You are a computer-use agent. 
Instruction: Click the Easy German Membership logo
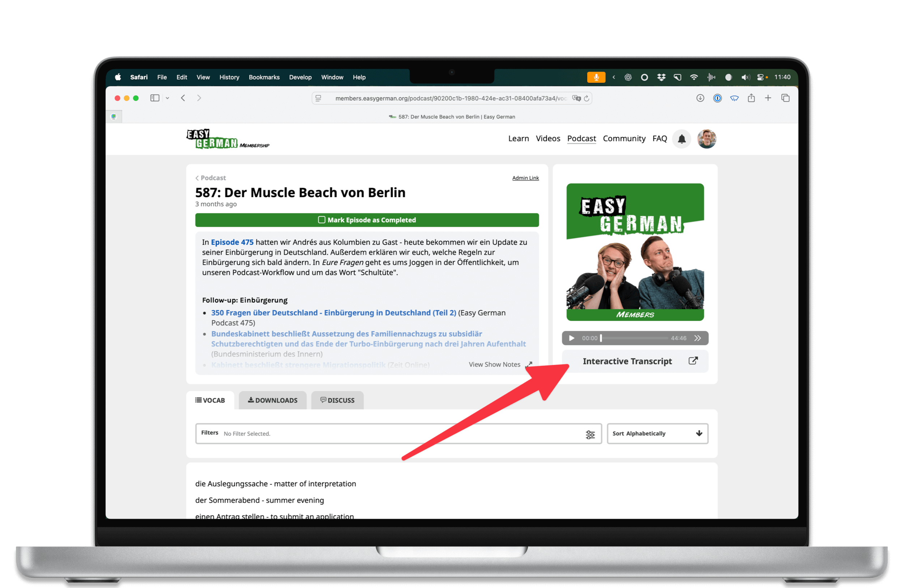click(227, 139)
